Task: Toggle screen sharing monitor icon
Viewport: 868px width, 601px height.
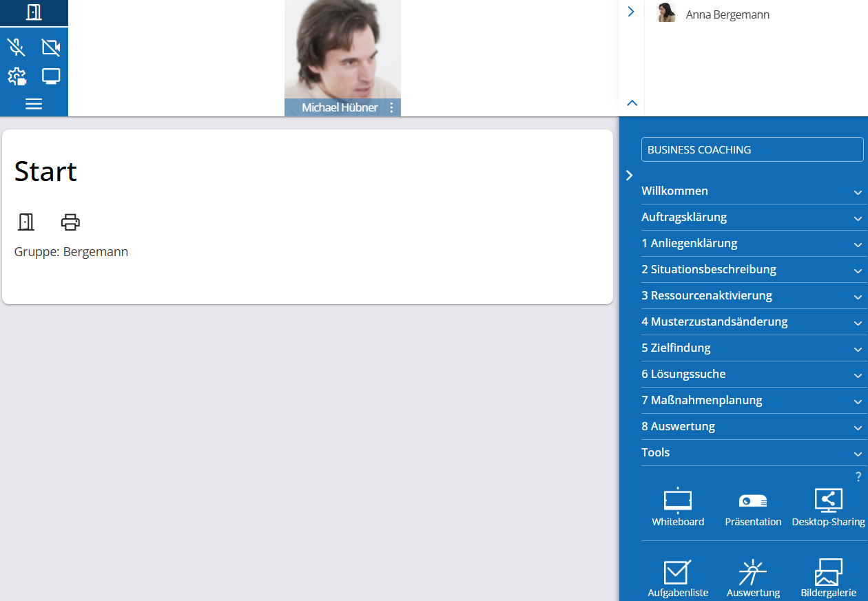Action: click(x=51, y=76)
